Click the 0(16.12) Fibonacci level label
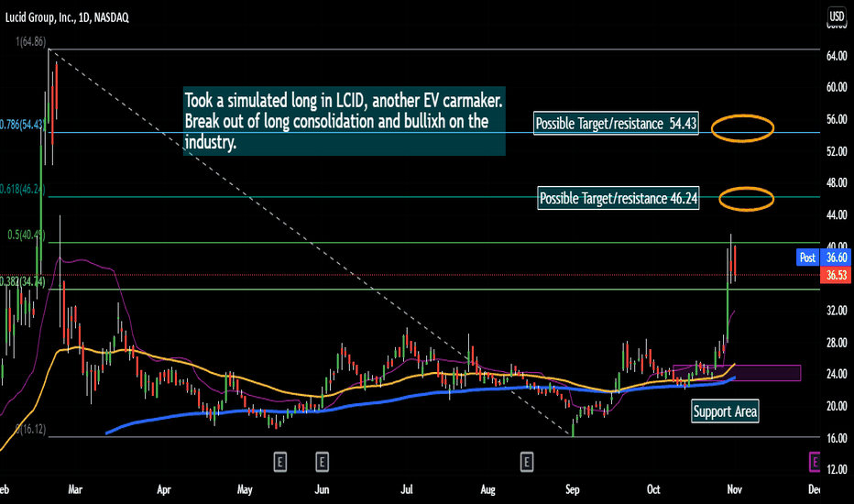The image size is (854, 504). [30, 430]
